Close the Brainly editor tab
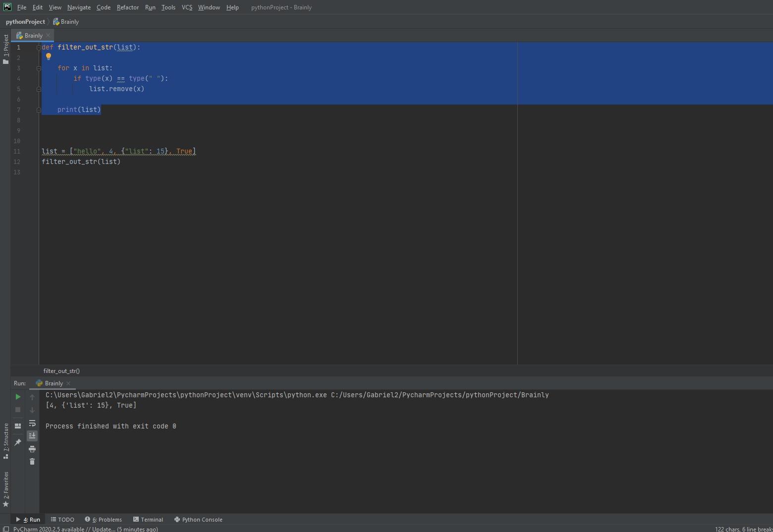The image size is (773, 532). [48, 36]
